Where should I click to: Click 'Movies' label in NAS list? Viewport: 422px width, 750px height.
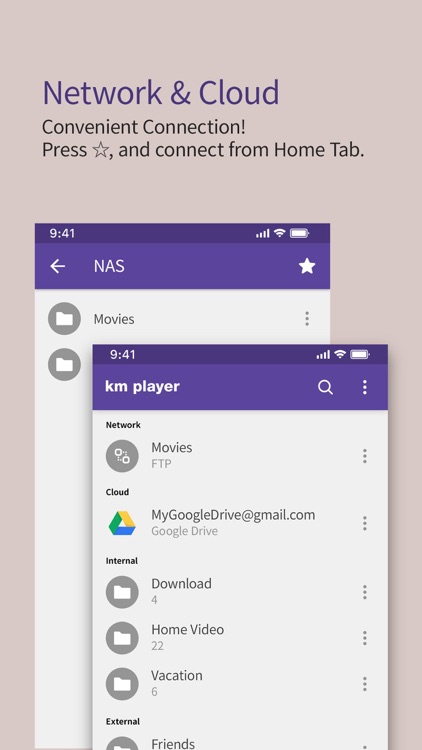114,319
